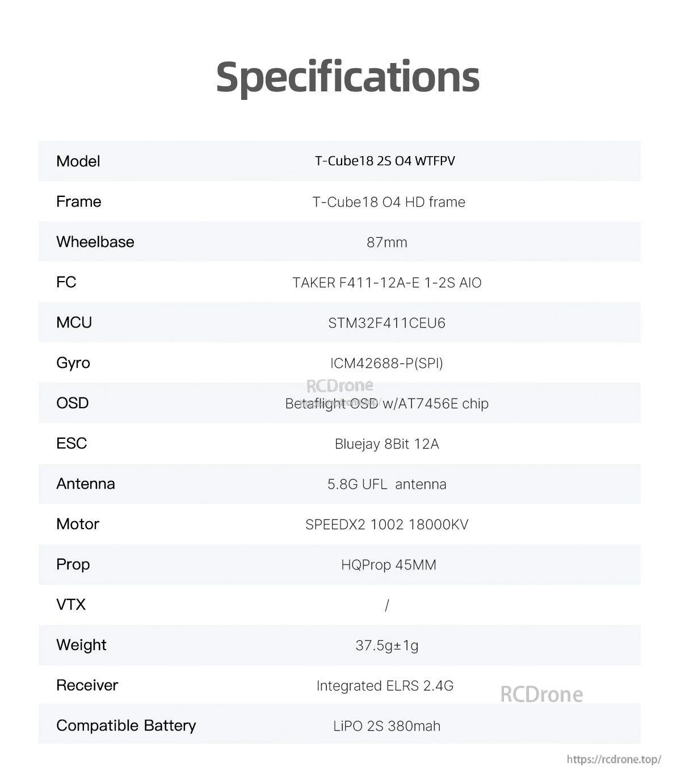681x784 pixels.
Task: Click the gray RCDrone watermark logo
Action: click(541, 694)
